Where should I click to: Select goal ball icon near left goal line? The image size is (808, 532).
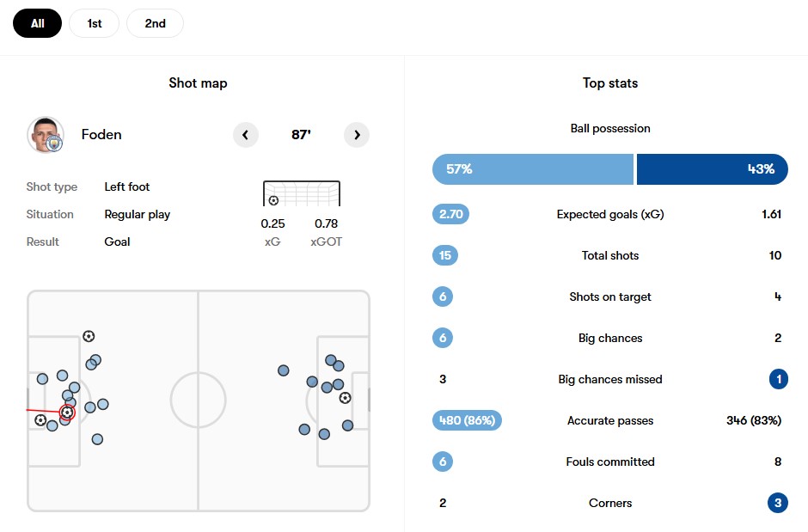click(x=40, y=419)
